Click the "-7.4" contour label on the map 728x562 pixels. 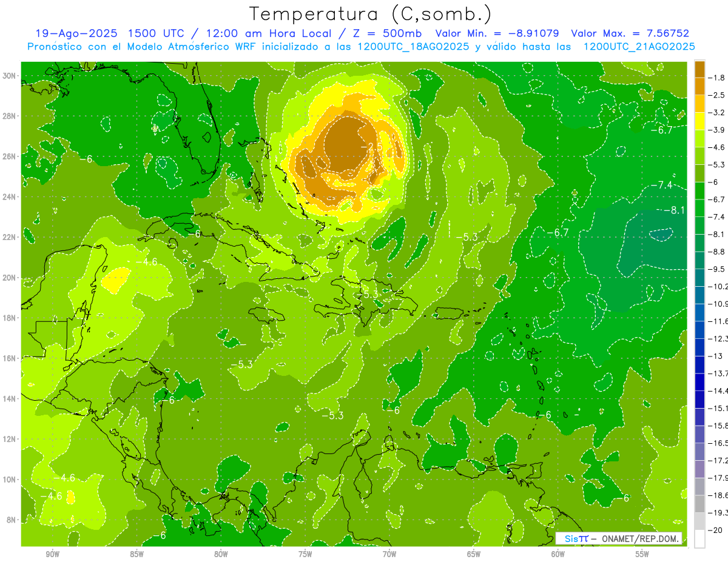[661, 185]
